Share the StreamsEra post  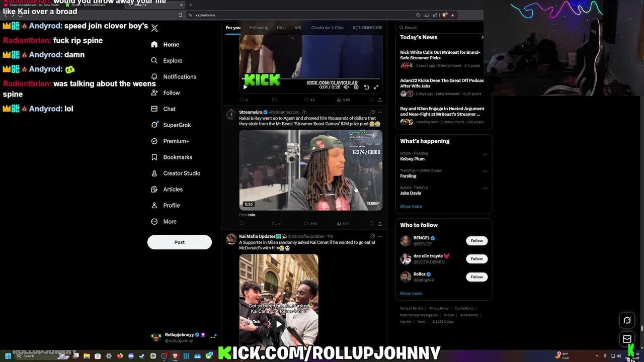pyautogui.click(x=380, y=224)
